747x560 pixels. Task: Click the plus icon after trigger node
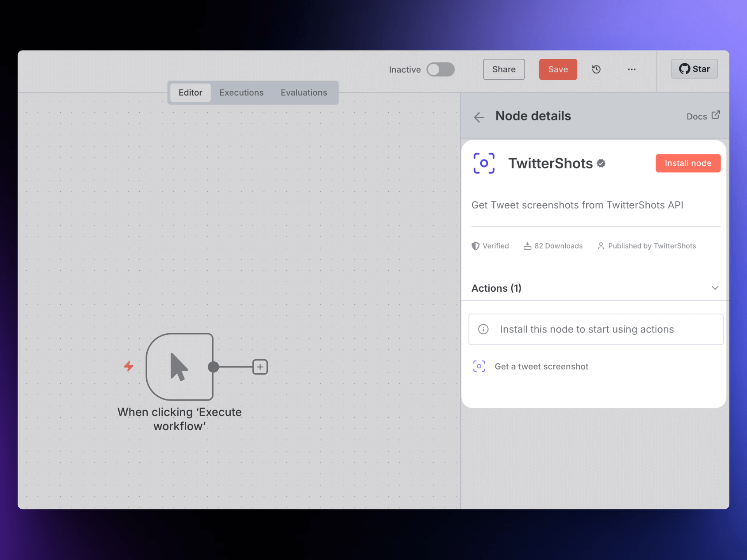(260, 367)
